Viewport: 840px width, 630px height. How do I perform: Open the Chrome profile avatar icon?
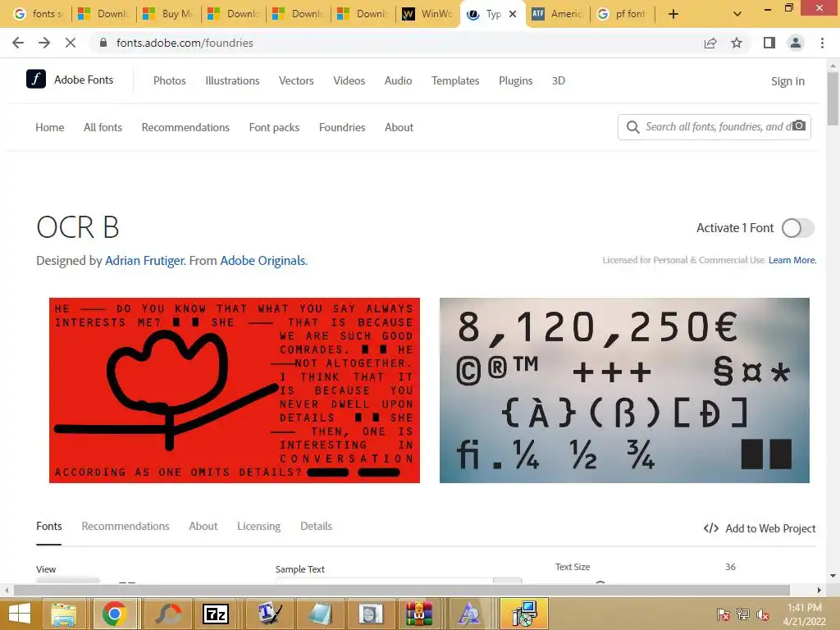point(796,43)
